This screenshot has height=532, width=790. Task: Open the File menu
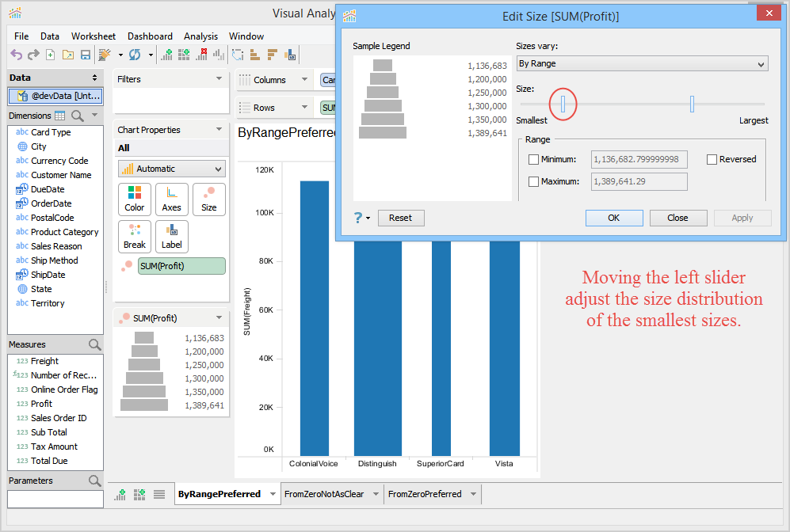21,36
